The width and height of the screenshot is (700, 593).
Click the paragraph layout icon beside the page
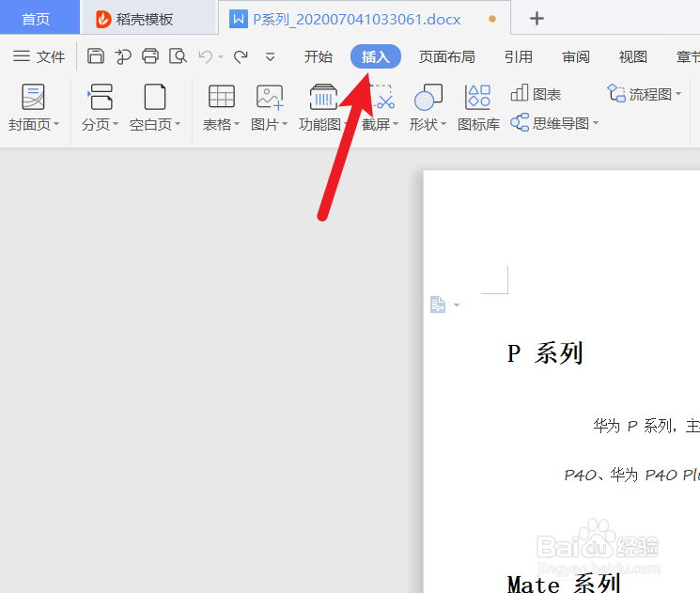pyautogui.click(x=438, y=304)
